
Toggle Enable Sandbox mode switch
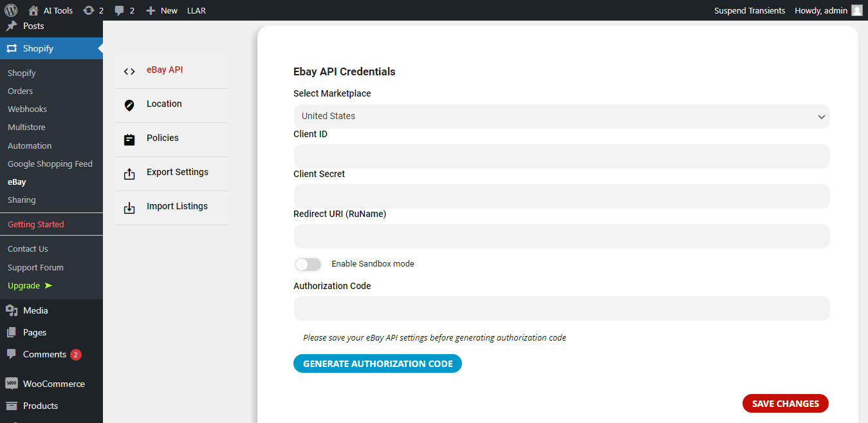308,264
